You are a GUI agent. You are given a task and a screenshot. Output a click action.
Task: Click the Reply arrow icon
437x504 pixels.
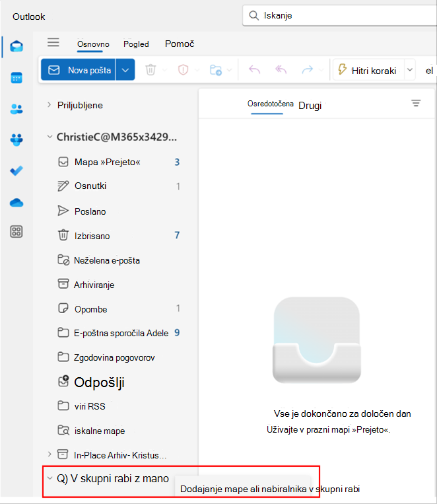pyautogui.click(x=255, y=69)
